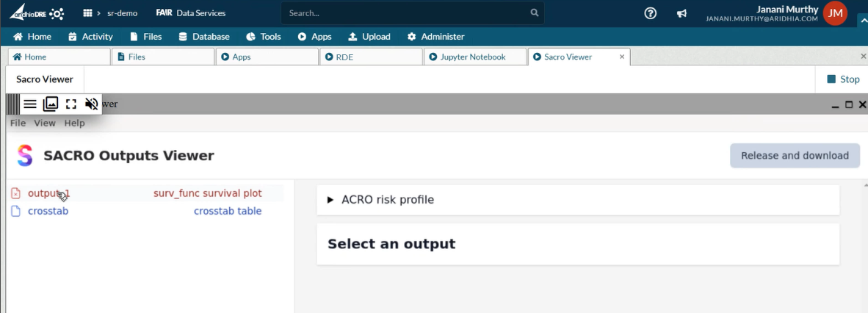Screen dimensions: 868x313
Task: Collapse the top header chevron
Action: [x=864, y=21]
